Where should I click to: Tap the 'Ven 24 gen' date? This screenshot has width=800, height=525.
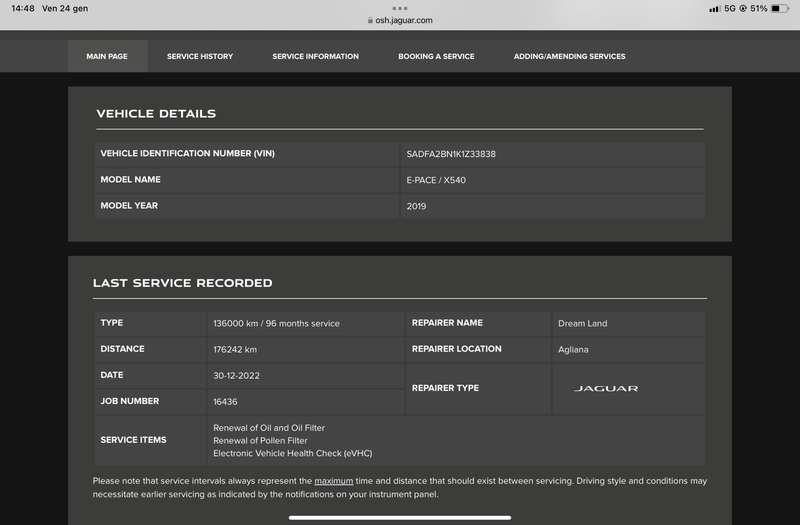(x=65, y=8)
